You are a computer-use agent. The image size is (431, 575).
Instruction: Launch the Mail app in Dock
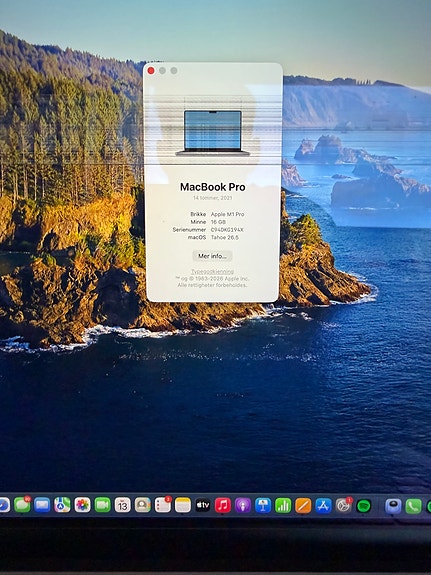42,505
